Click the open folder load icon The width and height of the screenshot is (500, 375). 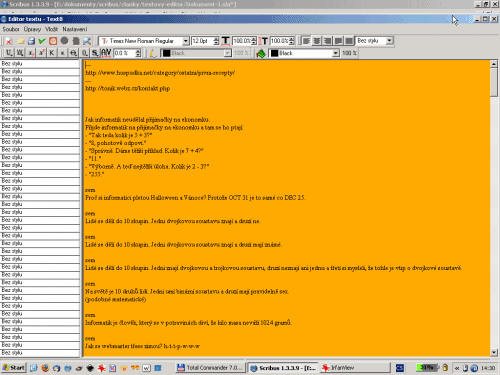(x=21, y=41)
